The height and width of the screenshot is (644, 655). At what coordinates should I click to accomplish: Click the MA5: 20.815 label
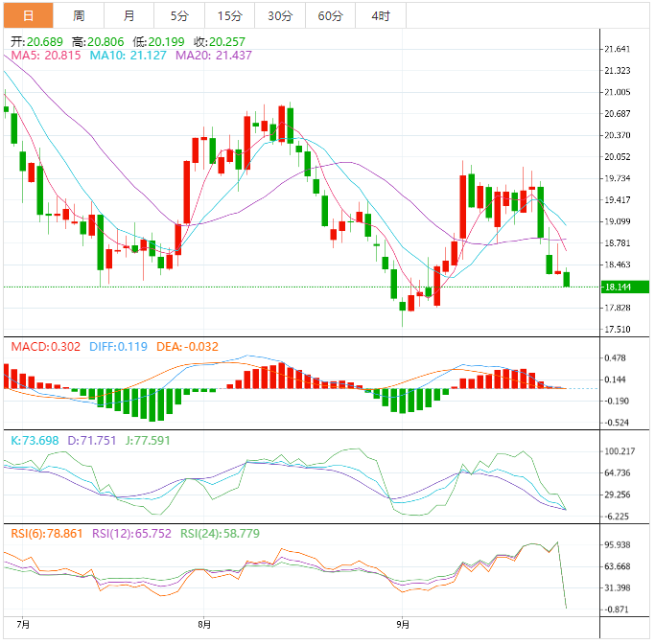click(46, 55)
